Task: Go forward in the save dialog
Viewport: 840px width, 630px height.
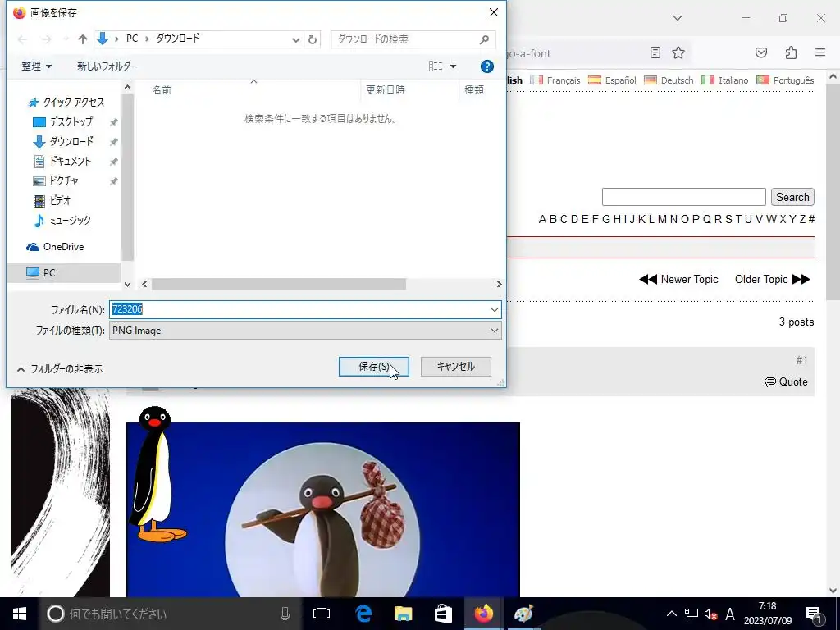Action: pyautogui.click(x=47, y=39)
